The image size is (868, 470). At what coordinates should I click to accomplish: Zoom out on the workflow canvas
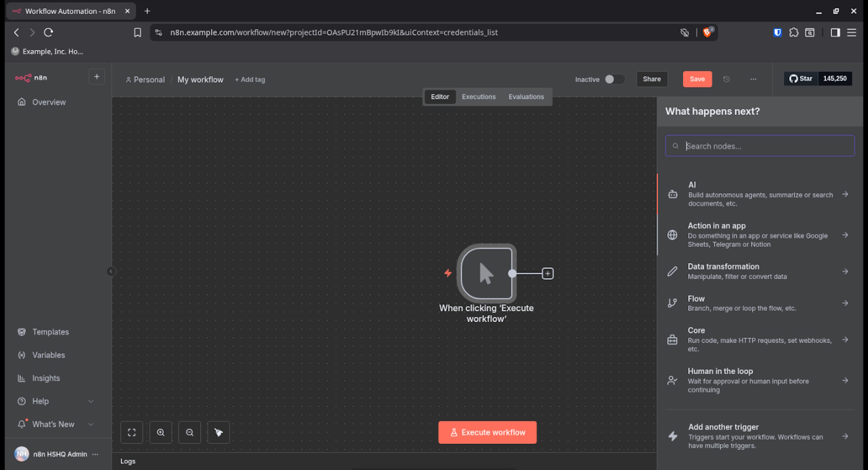point(189,432)
